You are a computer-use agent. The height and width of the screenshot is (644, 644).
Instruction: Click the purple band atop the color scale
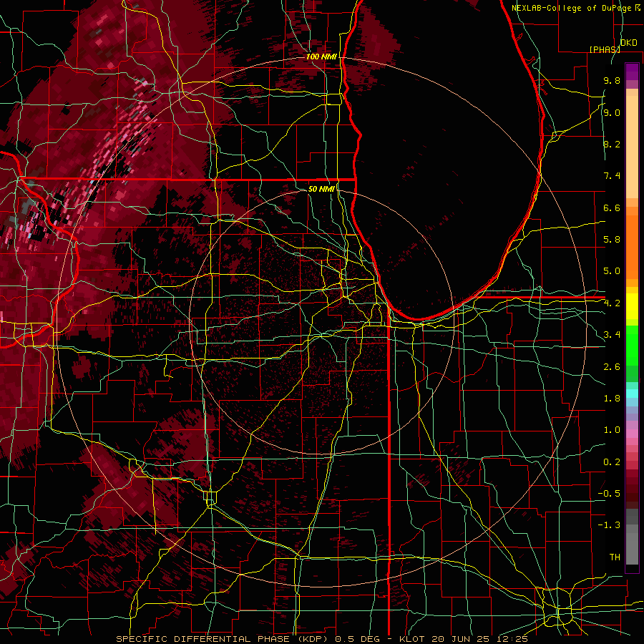coord(632,72)
